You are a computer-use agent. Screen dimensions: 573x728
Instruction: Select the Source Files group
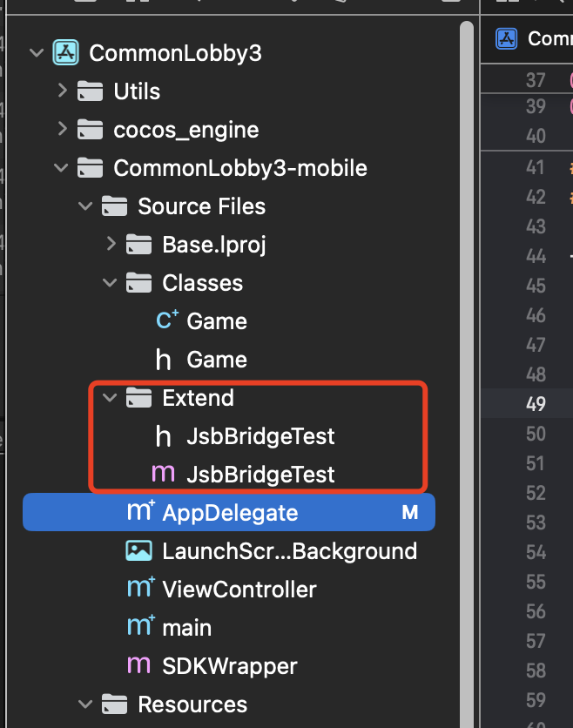pos(201,206)
